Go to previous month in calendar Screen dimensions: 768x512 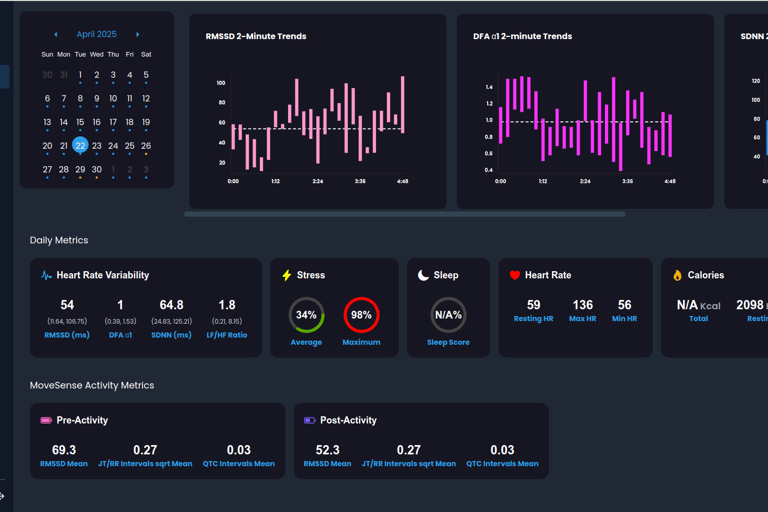56,34
